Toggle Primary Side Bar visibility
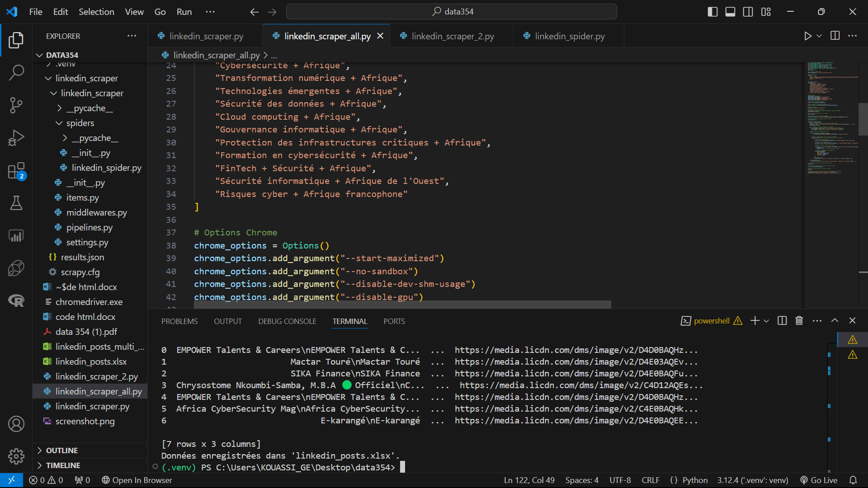The image size is (868, 488). pyautogui.click(x=712, y=12)
